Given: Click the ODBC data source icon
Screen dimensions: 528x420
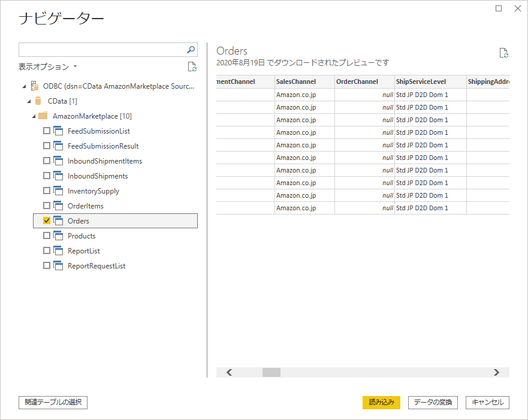Looking at the screenshot, I should coord(35,86).
